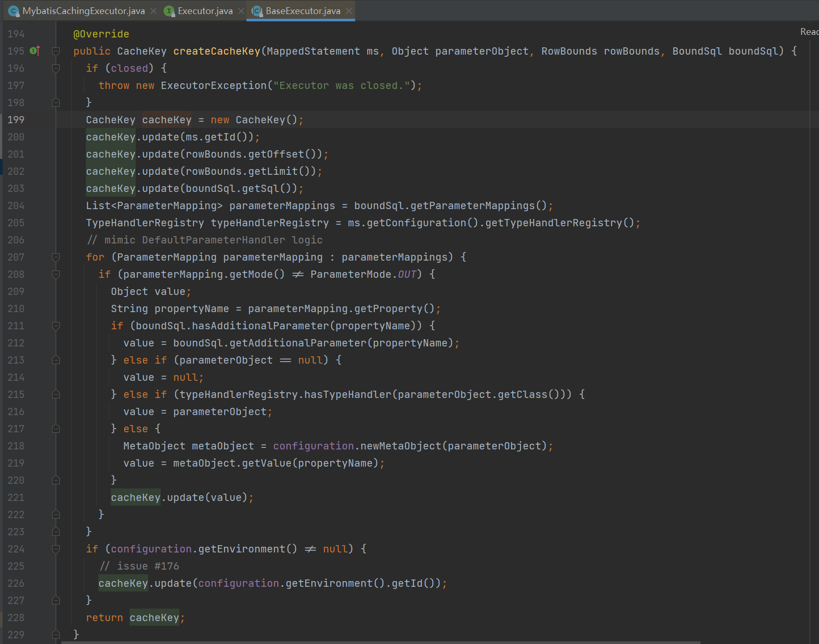The height and width of the screenshot is (644, 819).
Task: Click the Reader mode label at top right
Action: [809, 32]
